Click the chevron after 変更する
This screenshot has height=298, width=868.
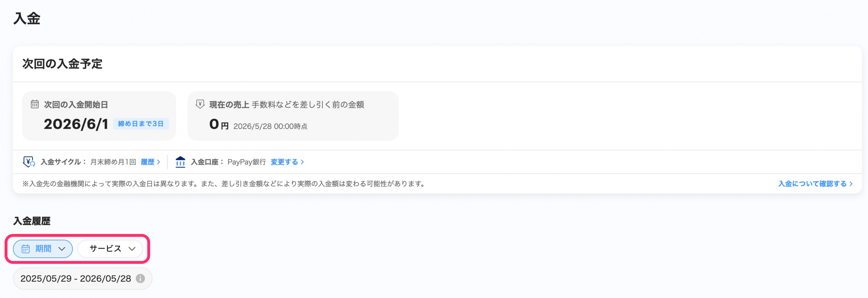click(x=302, y=162)
